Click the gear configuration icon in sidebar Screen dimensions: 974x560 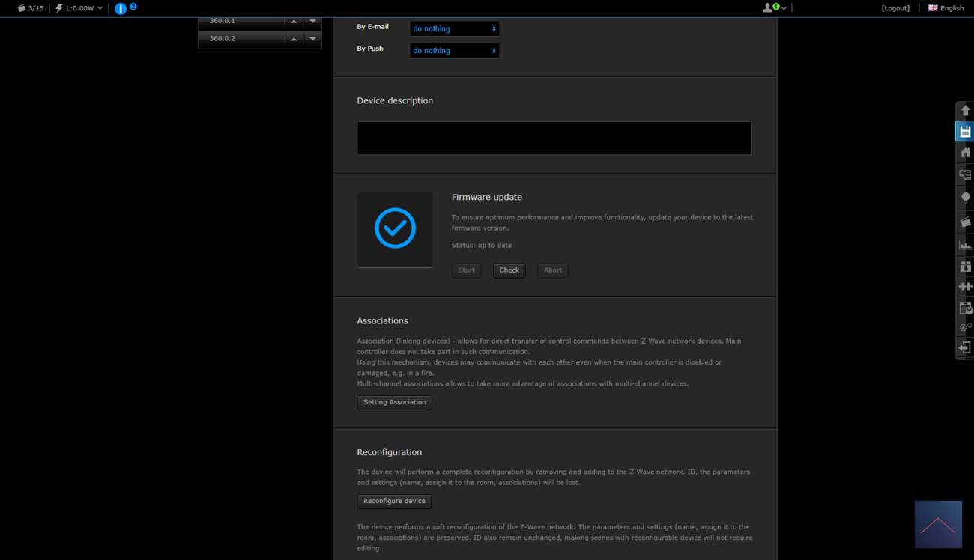(965, 328)
